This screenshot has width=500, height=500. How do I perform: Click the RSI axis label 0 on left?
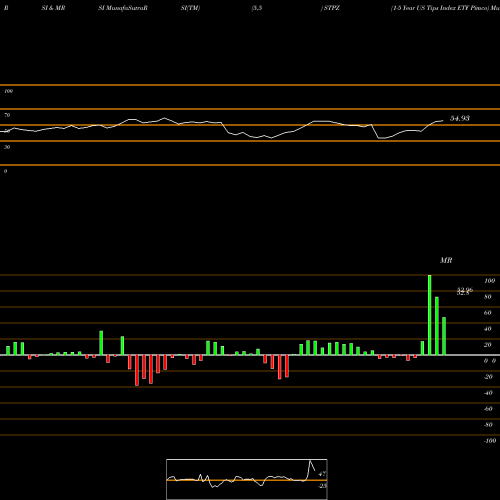click(x=5, y=171)
